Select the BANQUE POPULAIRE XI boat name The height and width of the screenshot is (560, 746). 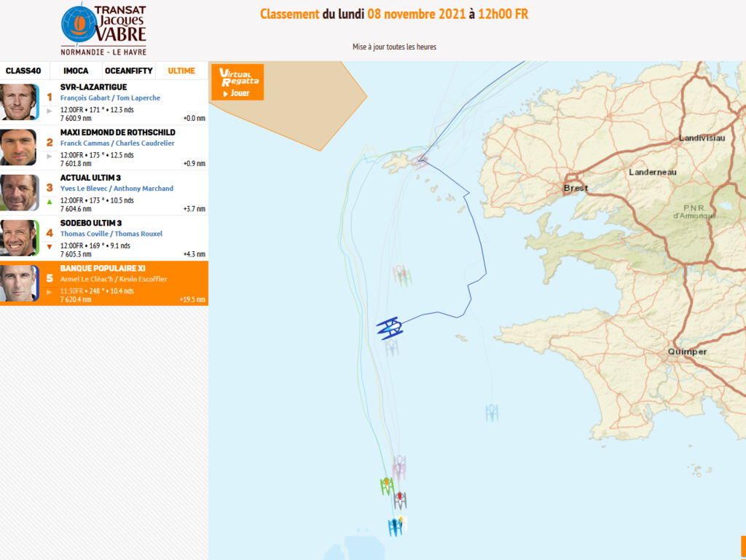(x=103, y=268)
